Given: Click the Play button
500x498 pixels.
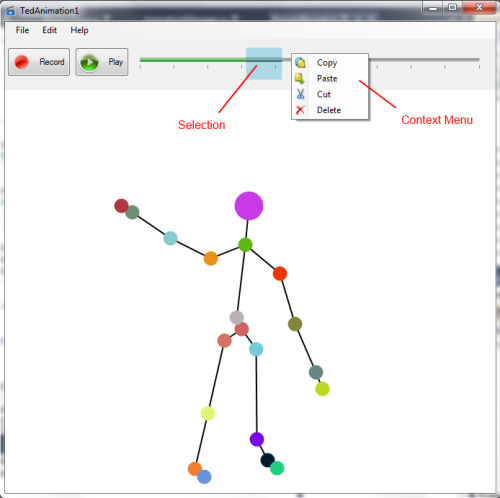Looking at the screenshot, I should 102,62.
